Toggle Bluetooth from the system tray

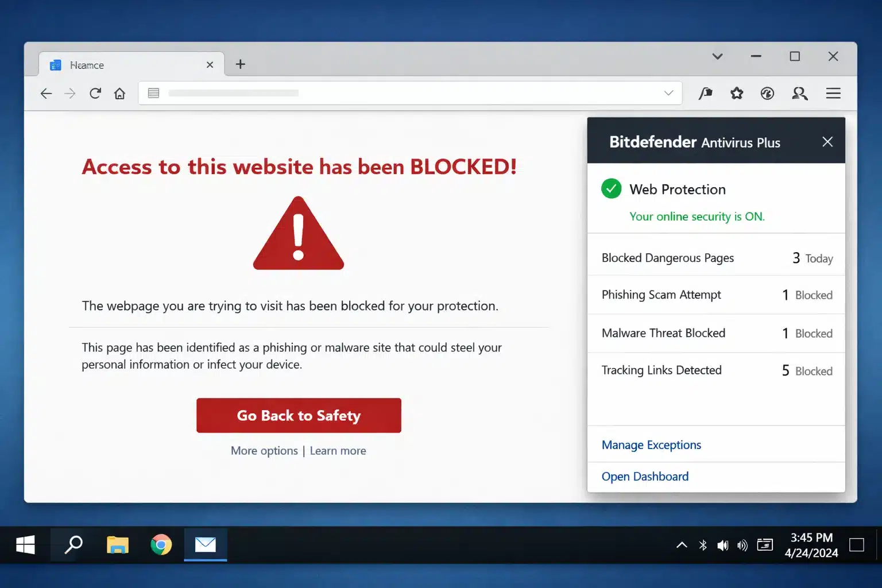point(703,545)
